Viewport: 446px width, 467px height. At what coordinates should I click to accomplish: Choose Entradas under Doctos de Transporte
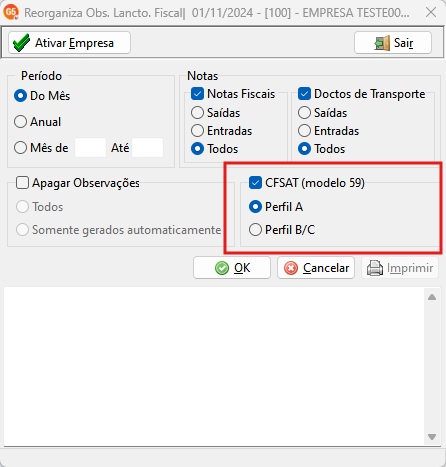tap(304, 131)
